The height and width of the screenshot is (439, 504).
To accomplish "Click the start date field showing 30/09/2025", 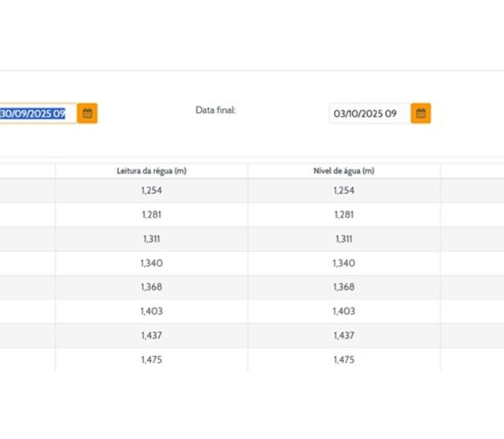I will tap(35, 113).
